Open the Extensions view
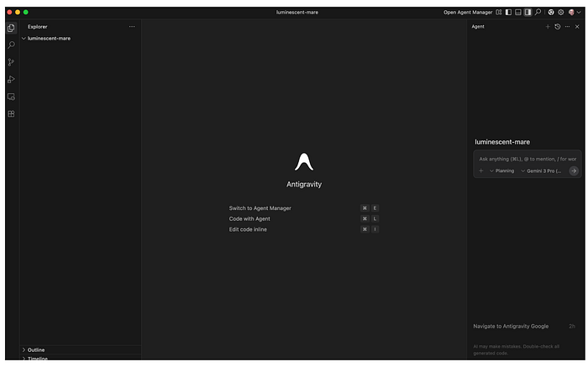Screen dimensions: 588x367 click(11, 114)
